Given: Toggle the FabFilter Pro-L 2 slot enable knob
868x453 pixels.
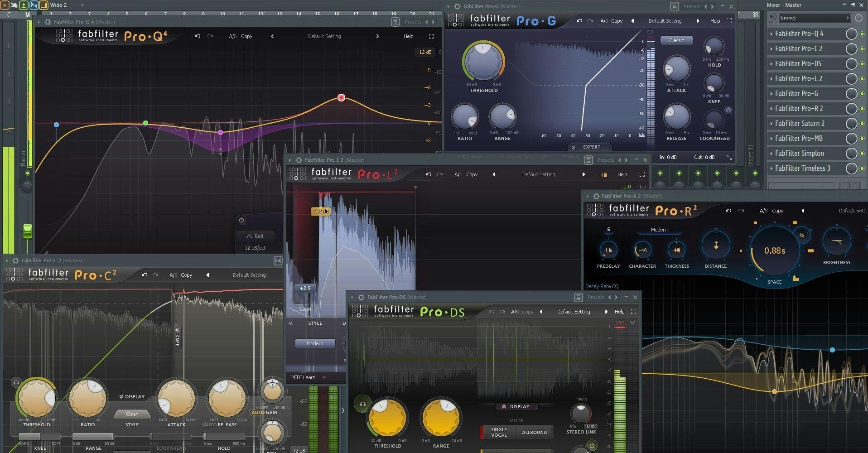Looking at the screenshot, I should 852,78.
